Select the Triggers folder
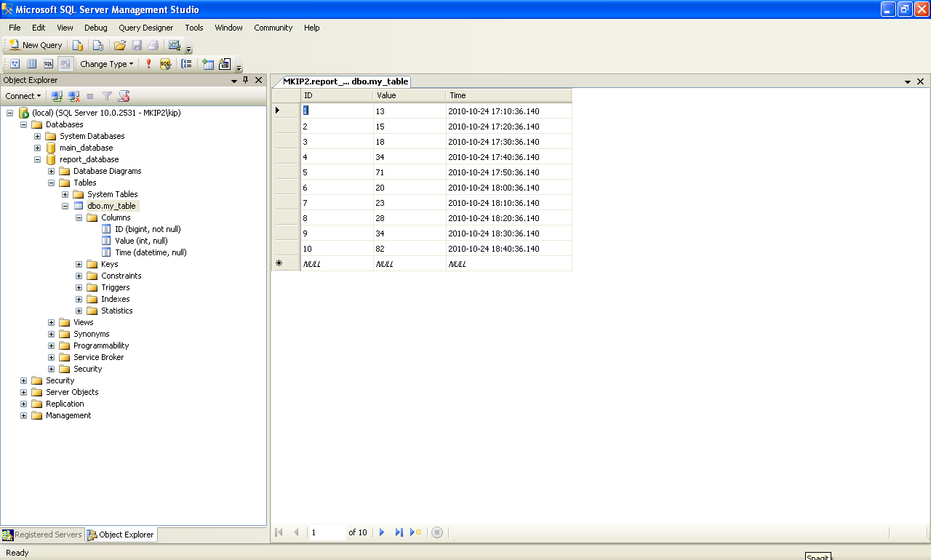931x560 pixels. (x=114, y=287)
